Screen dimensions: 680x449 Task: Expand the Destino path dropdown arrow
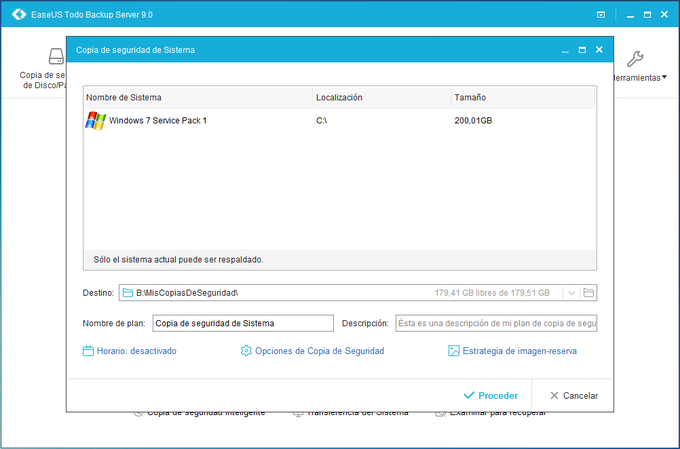572,293
